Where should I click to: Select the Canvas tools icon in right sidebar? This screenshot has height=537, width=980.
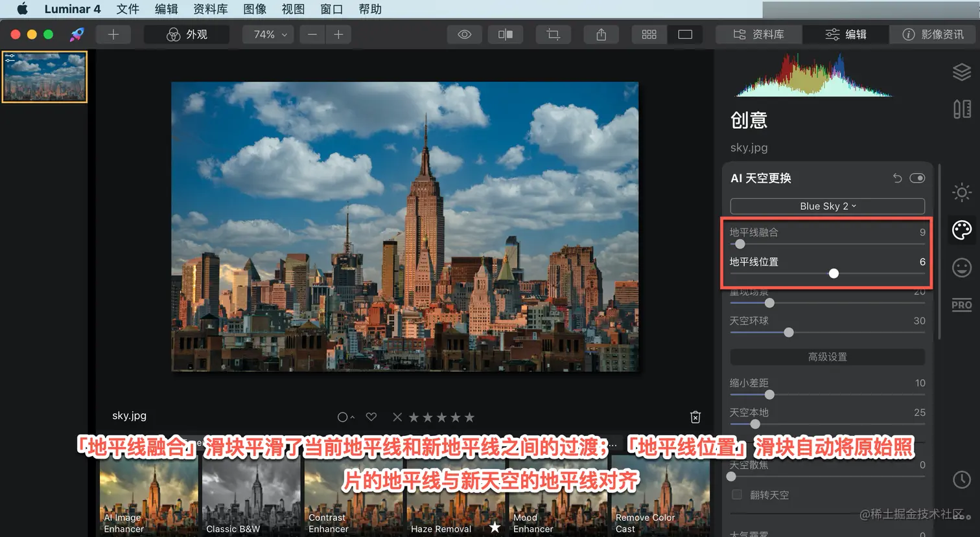coord(962,109)
